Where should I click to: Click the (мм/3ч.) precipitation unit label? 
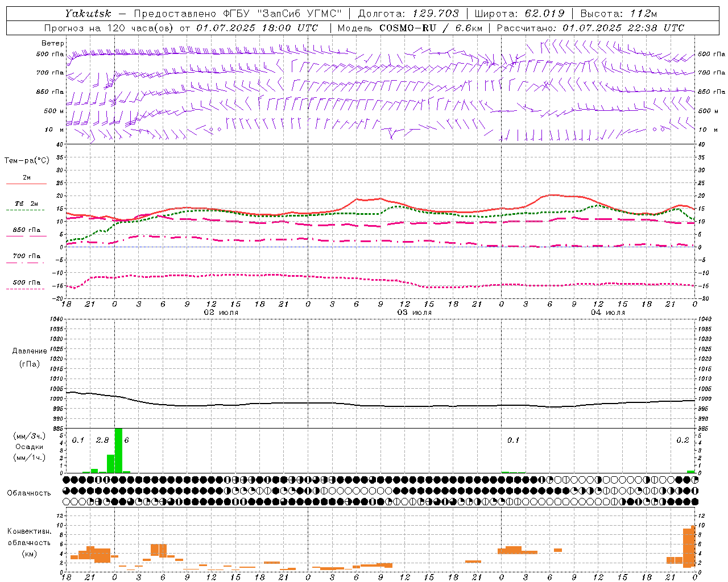(29, 436)
